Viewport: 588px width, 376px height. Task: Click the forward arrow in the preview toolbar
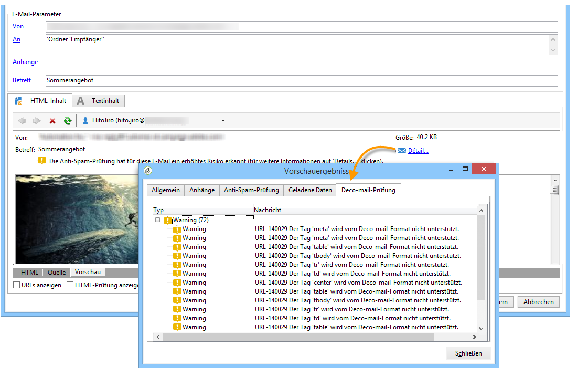pyautogui.click(x=37, y=120)
